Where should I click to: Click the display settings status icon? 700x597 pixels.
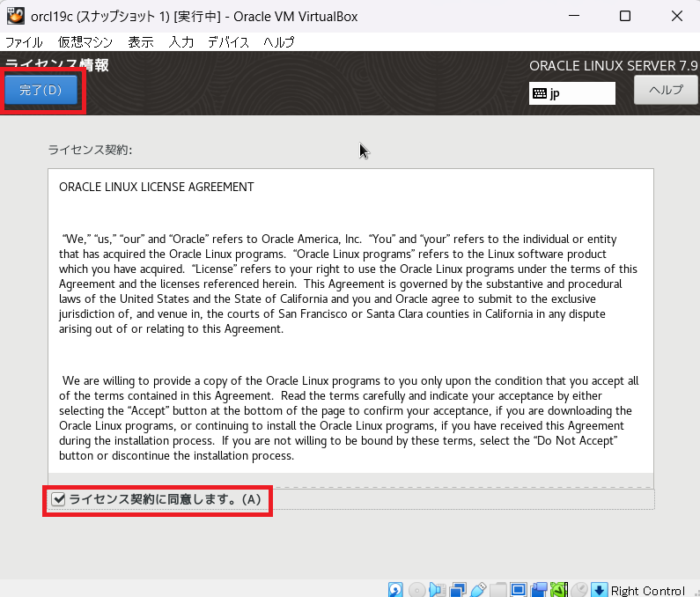[x=519, y=589]
